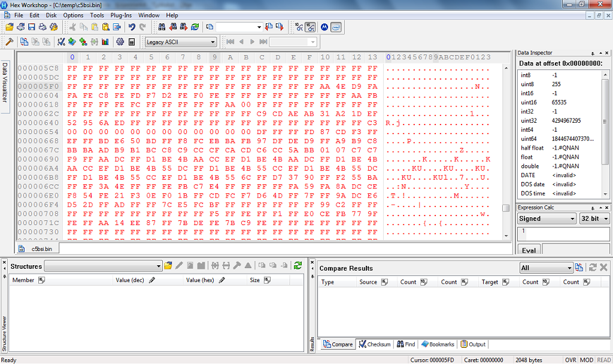The width and height of the screenshot is (613, 364).
Task: Open the Legacy ASCII character set dropdown
Action: (181, 42)
